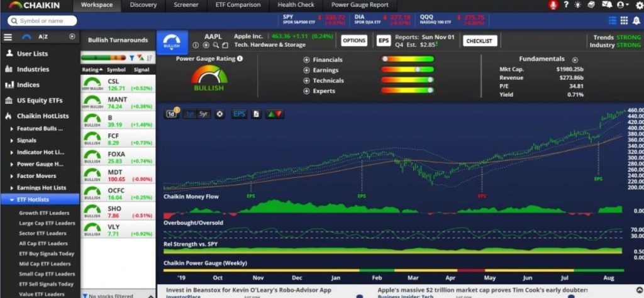Expand the Financials rating row
The height and width of the screenshot is (298, 644).
coord(306,60)
